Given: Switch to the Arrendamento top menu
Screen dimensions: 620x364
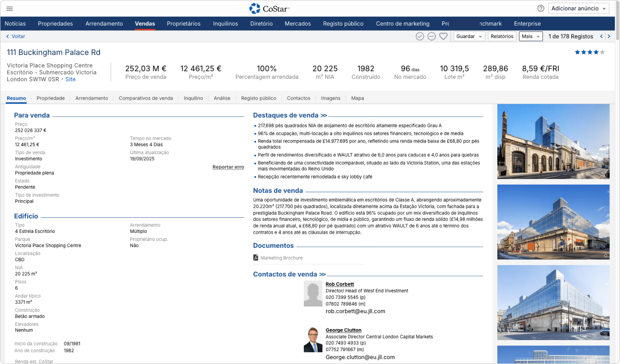Looking at the screenshot, I should 104,23.
